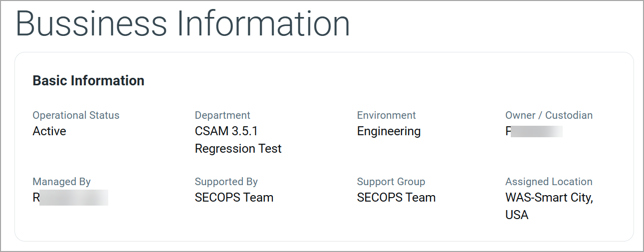Select the Department field label
The width and height of the screenshot is (644, 252).
pos(222,115)
